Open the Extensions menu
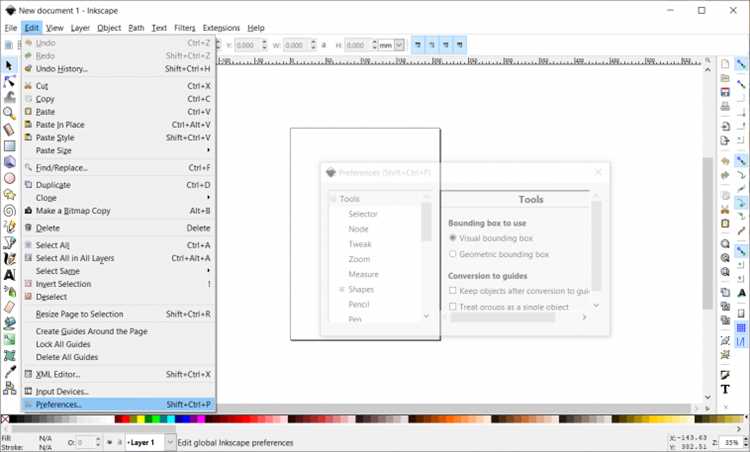Viewport: 750px width, 452px height. [221, 28]
